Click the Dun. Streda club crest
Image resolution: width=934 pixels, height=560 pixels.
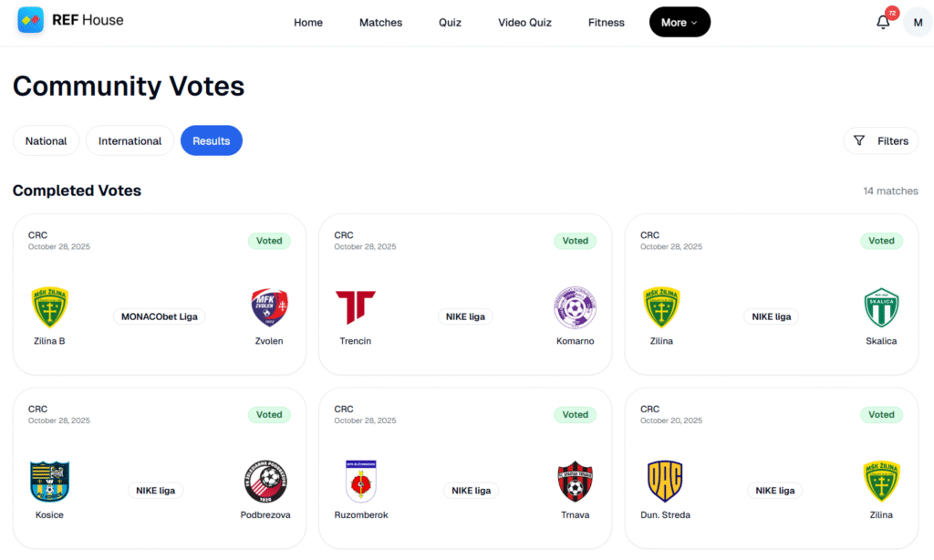tap(665, 481)
